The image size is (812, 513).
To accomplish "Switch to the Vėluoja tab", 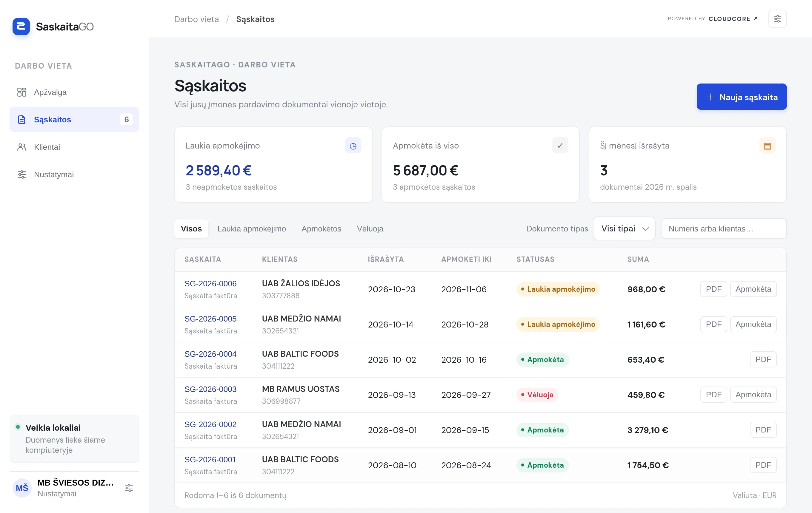I will (370, 229).
